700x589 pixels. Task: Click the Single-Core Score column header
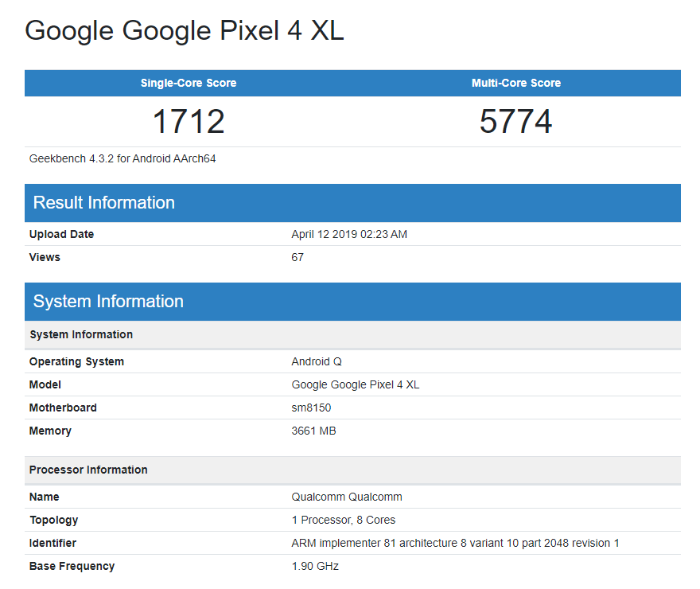(x=189, y=83)
